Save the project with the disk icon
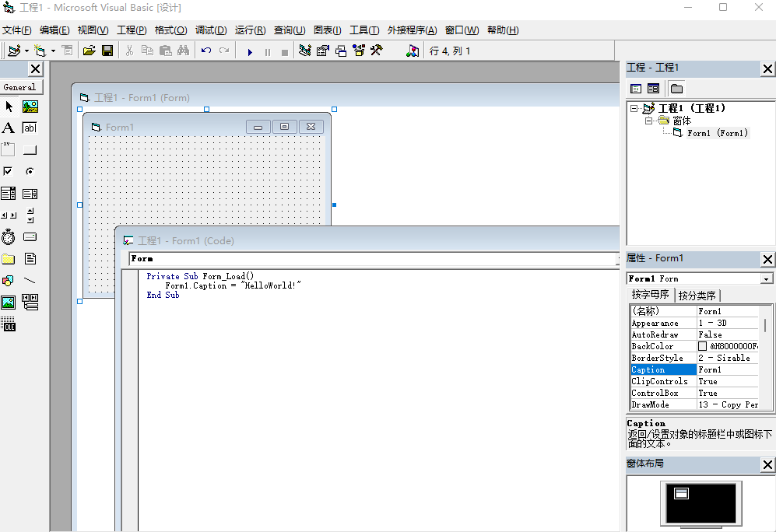The image size is (776, 532). (x=107, y=51)
